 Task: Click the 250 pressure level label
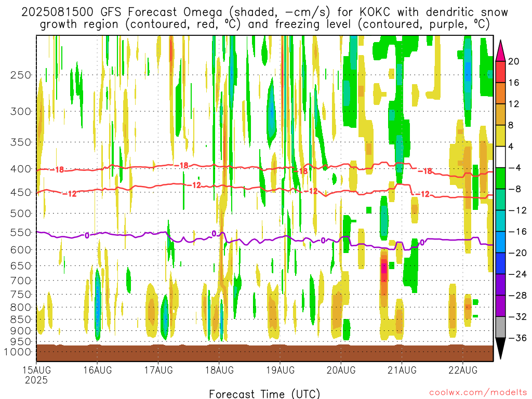pyautogui.click(x=21, y=75)
